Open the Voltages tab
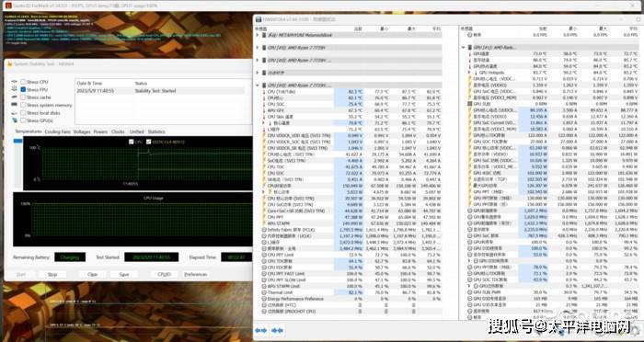The height and width of the screenshot is (342, 644). (82, 131)
